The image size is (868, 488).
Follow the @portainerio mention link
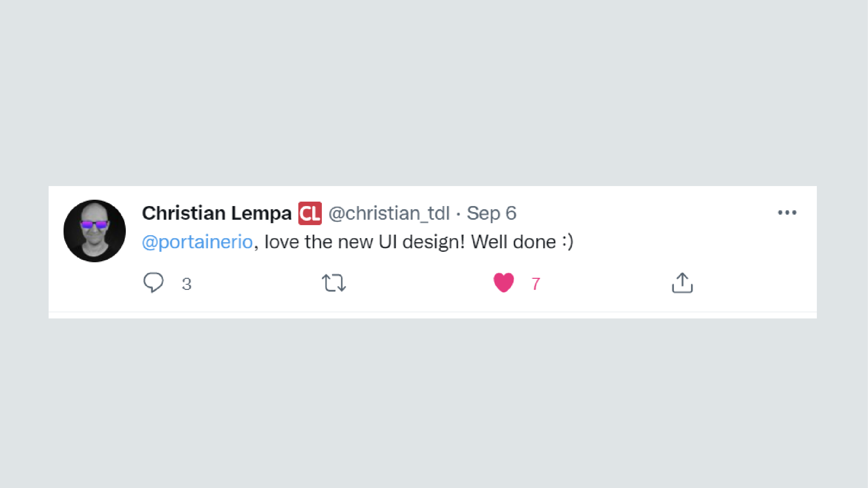click(x=197, y=242)
